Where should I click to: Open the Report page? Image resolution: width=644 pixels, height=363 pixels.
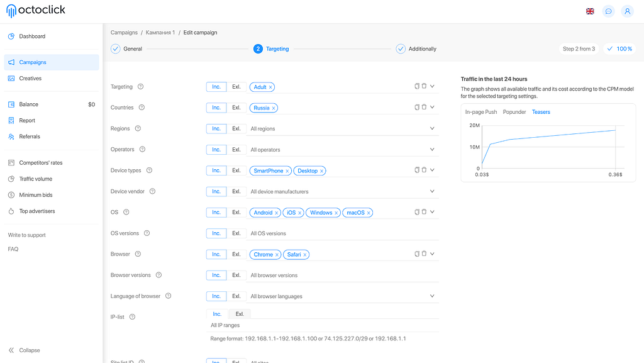(x=52, y=120)
